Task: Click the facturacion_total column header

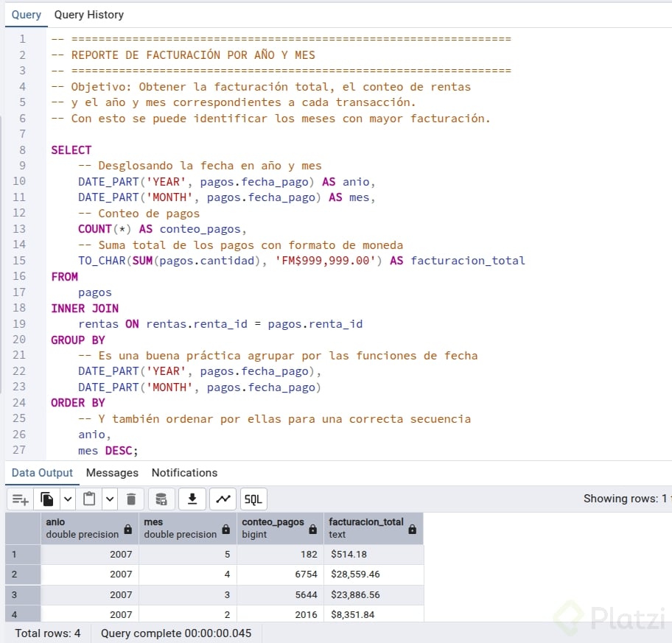Action: 366,528
